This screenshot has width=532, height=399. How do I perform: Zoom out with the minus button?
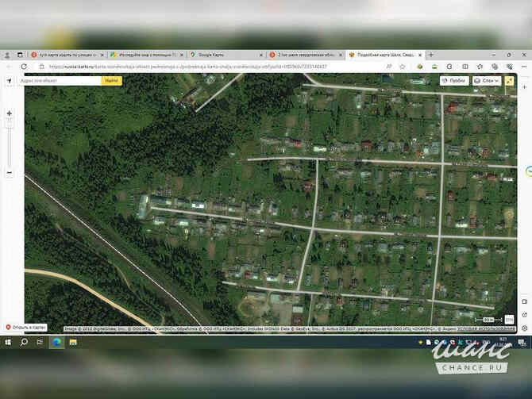[10, 172]
